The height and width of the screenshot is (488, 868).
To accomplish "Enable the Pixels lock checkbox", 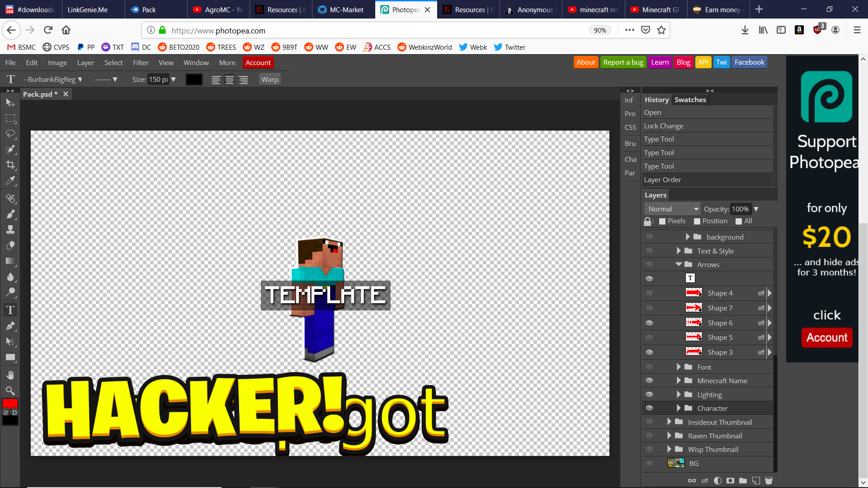I will click(x=662, y=221).
